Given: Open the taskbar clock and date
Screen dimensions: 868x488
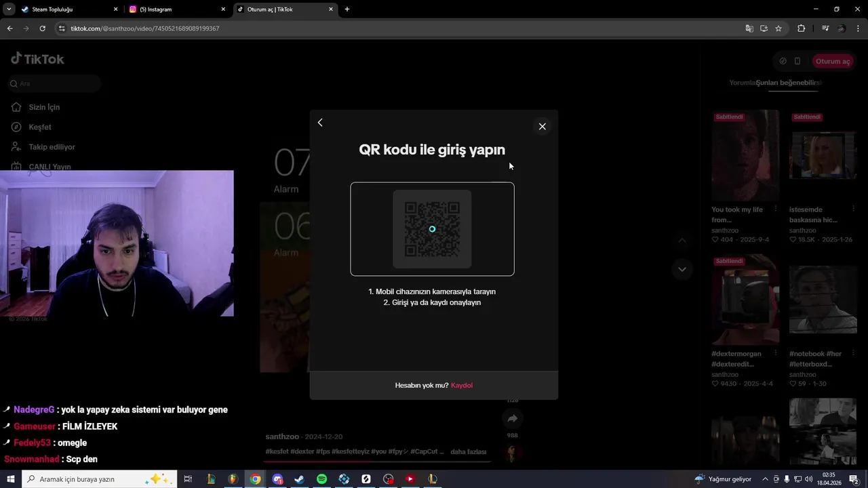Looking at the screenshot, I should [831, 479].
